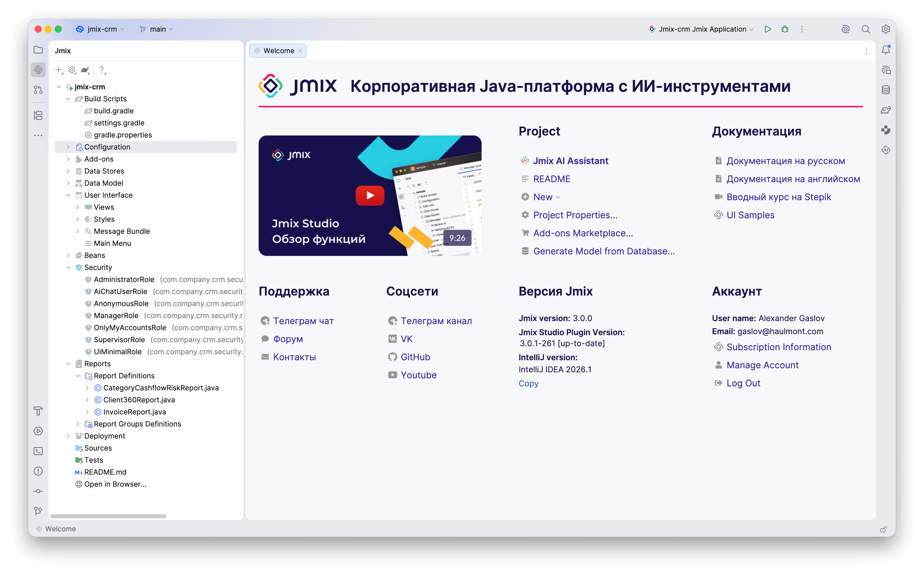Open Welcome tab options menu
The width and height of the screenshot is (924, 574).
(x=866, y=51)
